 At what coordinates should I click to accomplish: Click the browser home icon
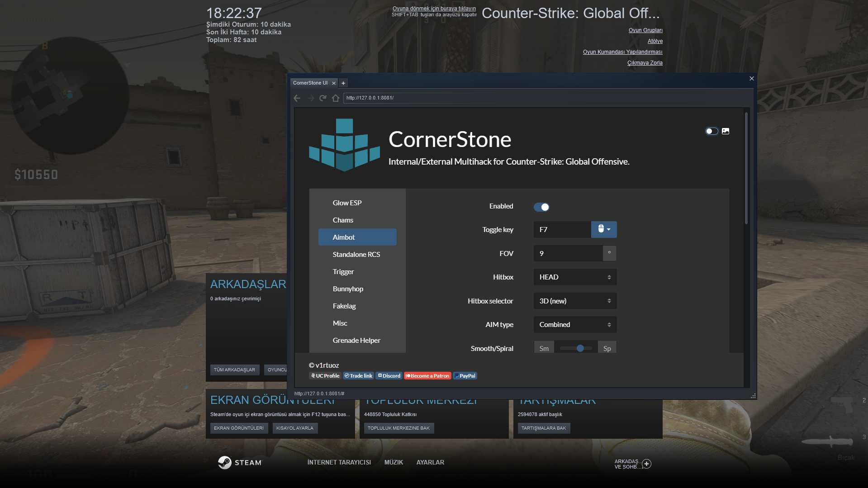[x=336, y=98]
